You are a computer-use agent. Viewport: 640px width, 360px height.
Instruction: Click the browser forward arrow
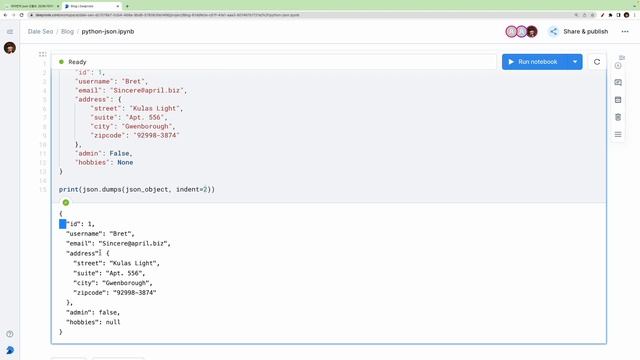[x=13, y=15]
